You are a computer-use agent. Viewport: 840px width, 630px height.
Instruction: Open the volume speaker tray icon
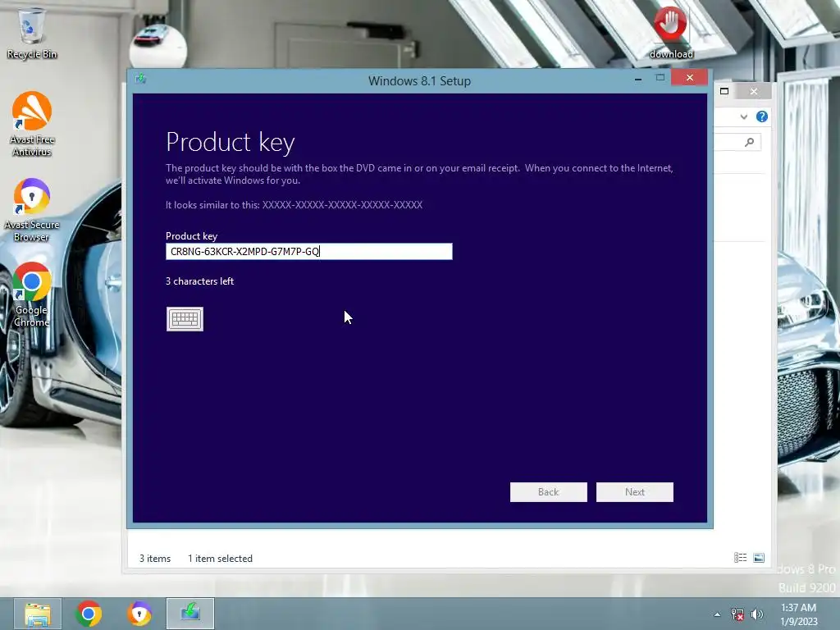[x=757, y=614]
